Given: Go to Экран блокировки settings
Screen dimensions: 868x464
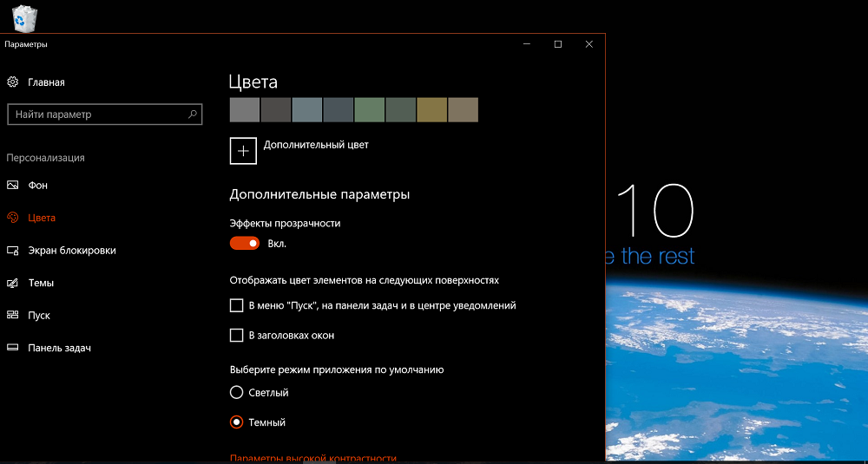Looking at the screenshot, I should (72, 251).
